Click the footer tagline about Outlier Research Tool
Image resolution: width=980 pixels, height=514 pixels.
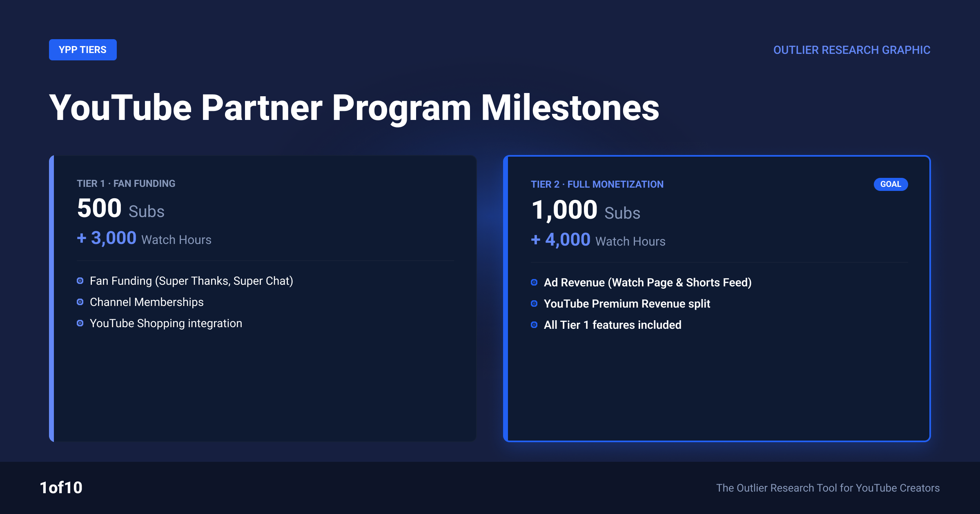[828, 488]
